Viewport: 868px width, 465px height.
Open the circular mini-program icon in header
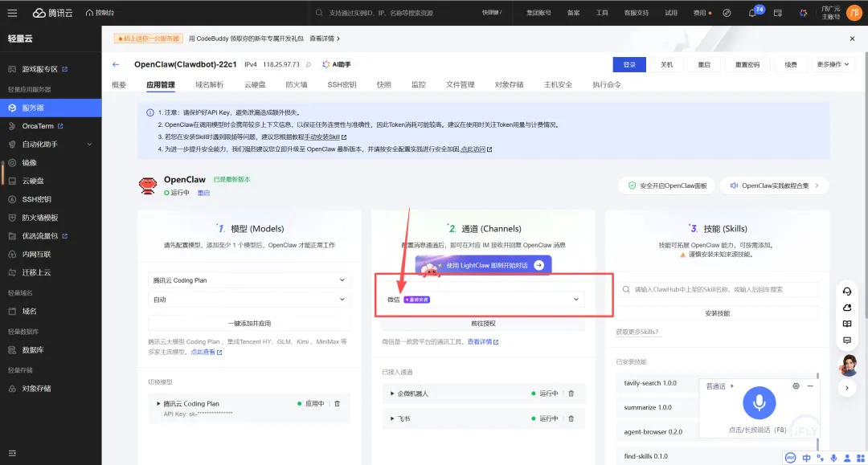(727, 13)
